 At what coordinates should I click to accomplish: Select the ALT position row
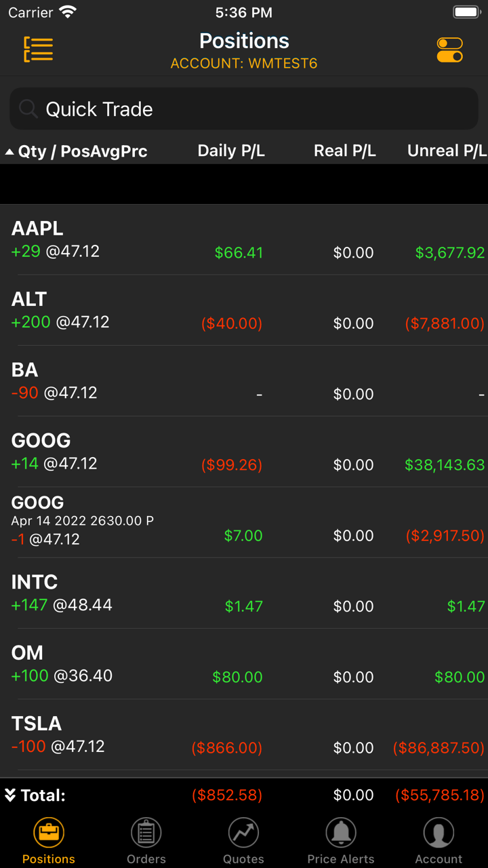click(x=244, y=311)
